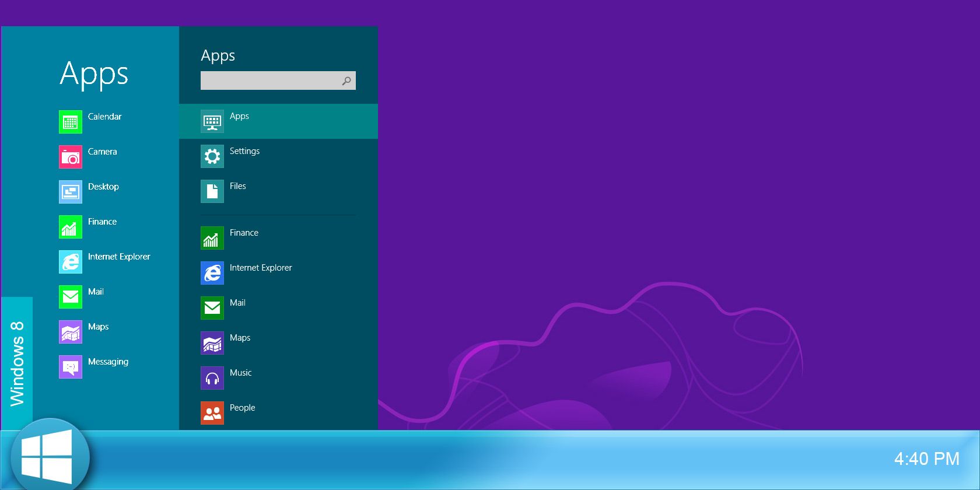Click the 'Calendar' text label
Screen dimensions: 980x490
pyautogui.click(x=104, y=117)
